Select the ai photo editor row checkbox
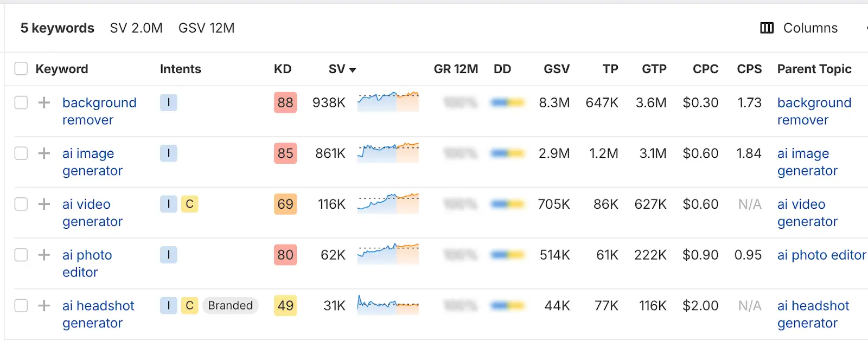Image resolution: width=868 pixels, height=341 pixels. (21, 255)
